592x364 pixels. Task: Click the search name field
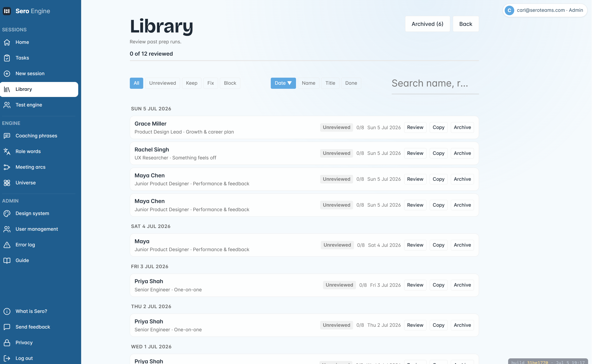(435, 83)
